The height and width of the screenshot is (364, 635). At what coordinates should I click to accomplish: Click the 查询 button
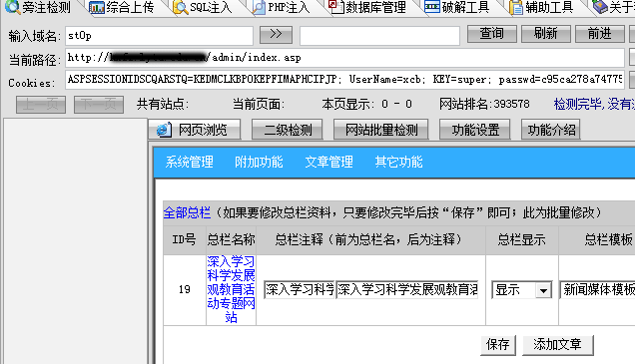click(492, 34)
